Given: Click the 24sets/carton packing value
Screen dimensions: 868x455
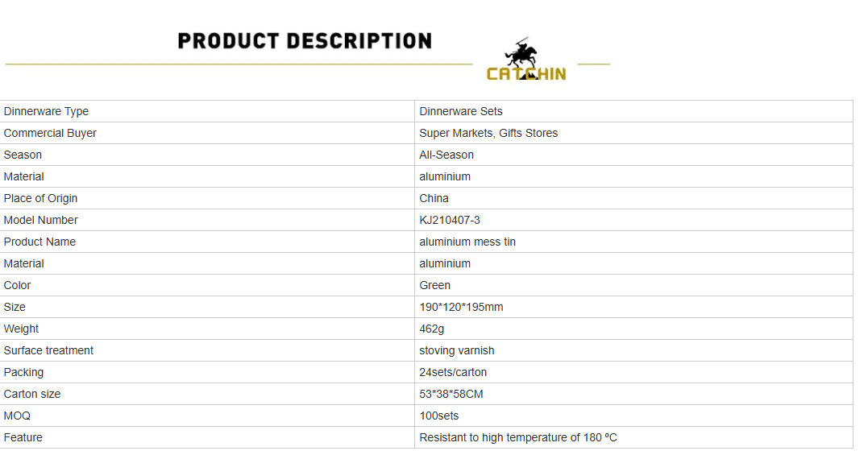Looking at the screenshot, I should pos(453,372).
